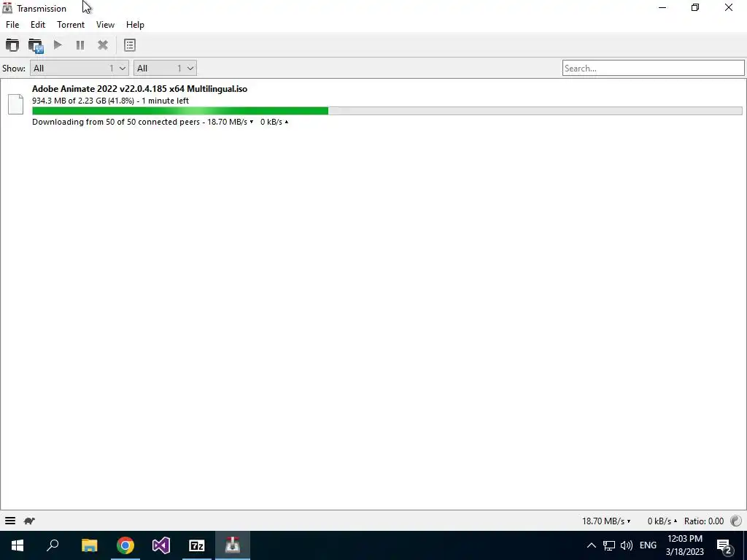Click the green download progress bar

(180, 111)
